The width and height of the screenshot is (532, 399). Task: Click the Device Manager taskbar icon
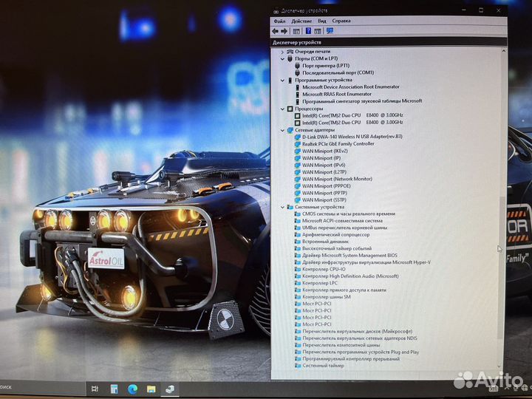[x=170, y=389]
